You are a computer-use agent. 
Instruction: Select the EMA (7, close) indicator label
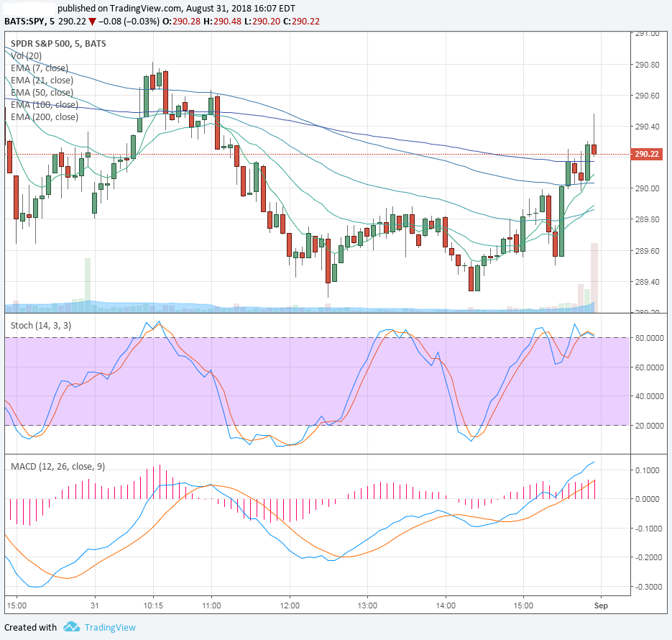(x=40, y=68)
